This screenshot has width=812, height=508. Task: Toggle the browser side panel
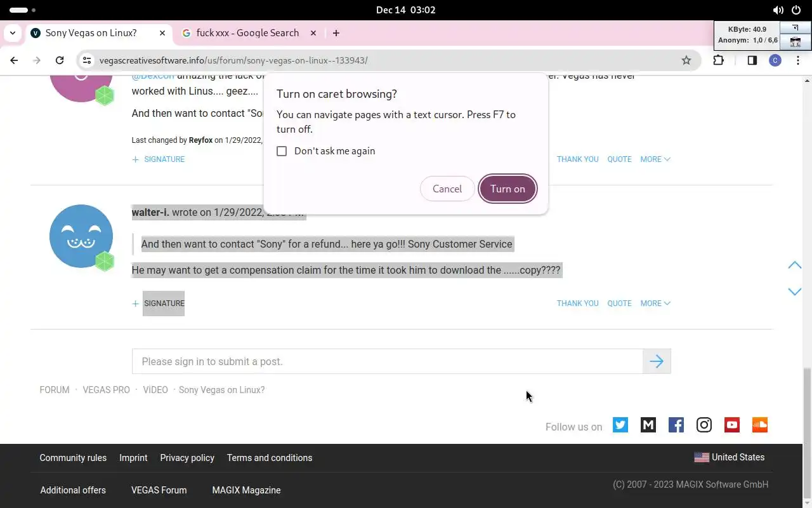point(752,60)
